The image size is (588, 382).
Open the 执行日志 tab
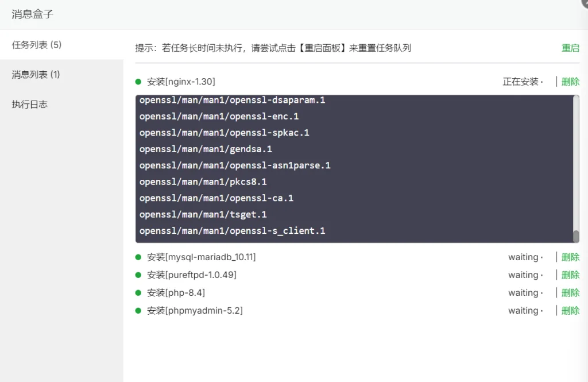(61, 104)
